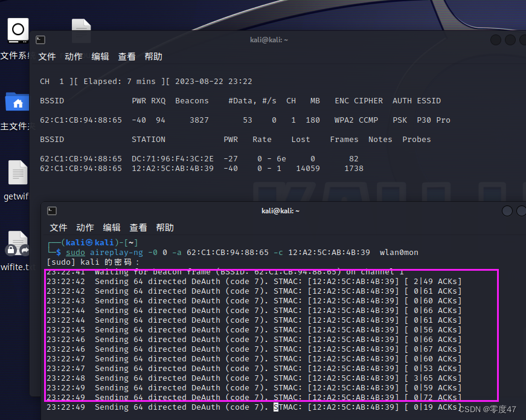
Task: Click the '(kali㉿kali)-[~]' prompt
Action: [100, 242]
